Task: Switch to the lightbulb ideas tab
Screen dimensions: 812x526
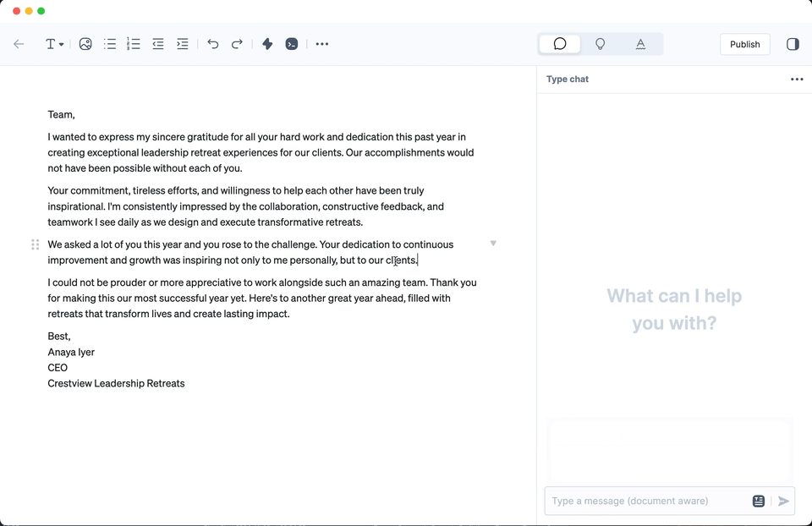Action: tap(601, 44)
